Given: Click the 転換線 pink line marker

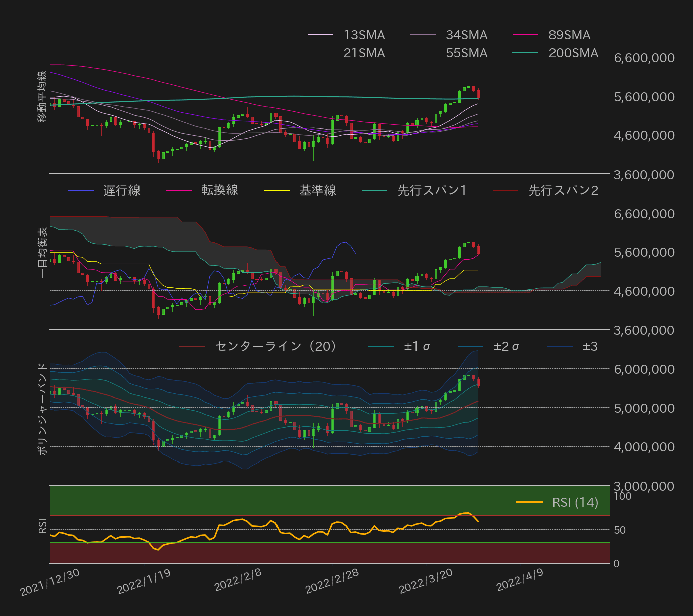Looking at the screenshot, I should (180, 191).
